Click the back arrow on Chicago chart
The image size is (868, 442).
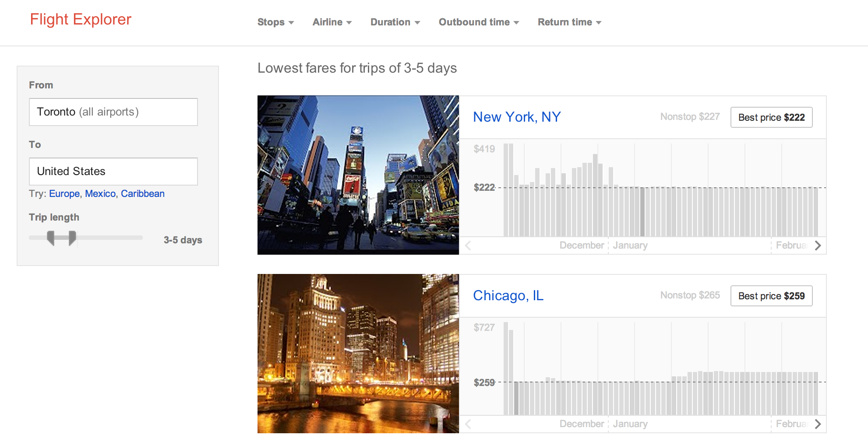(x=468, y=424)
